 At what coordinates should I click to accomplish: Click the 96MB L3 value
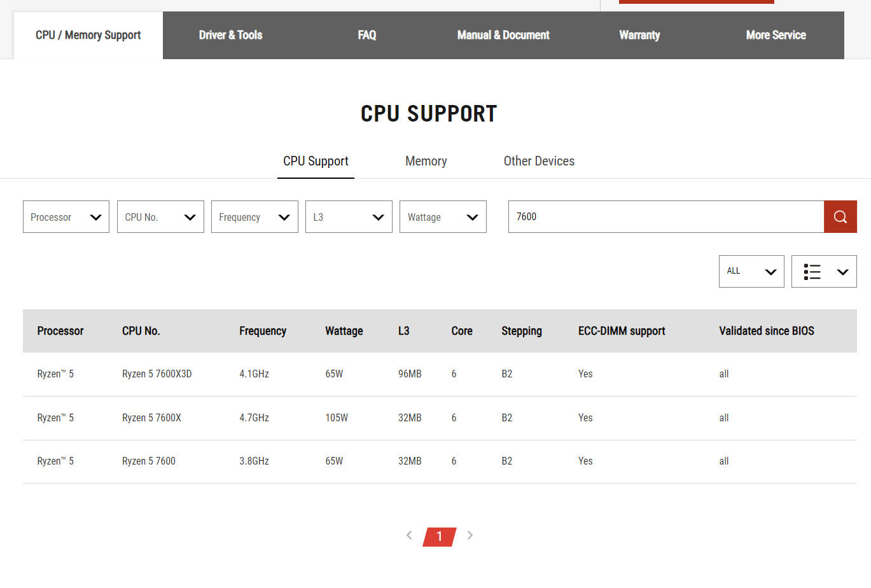point(410,374)
